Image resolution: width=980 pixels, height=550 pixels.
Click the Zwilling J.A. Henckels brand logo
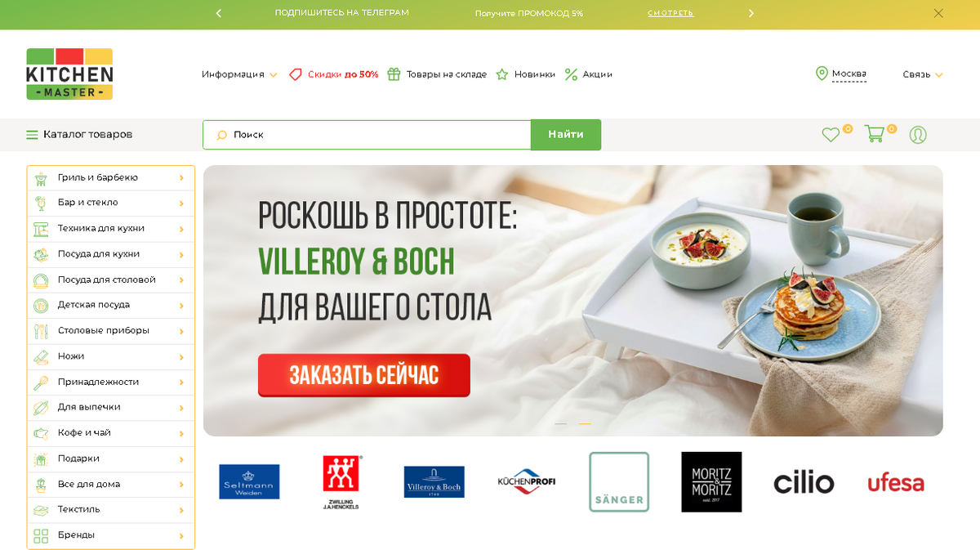(x=341, y=482)
